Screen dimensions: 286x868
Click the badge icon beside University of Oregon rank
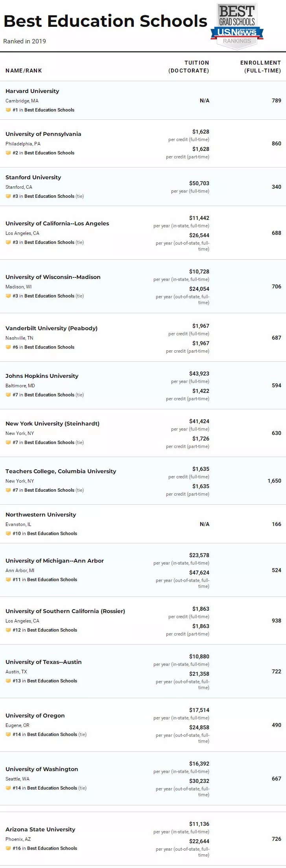[x=8, y=734]
